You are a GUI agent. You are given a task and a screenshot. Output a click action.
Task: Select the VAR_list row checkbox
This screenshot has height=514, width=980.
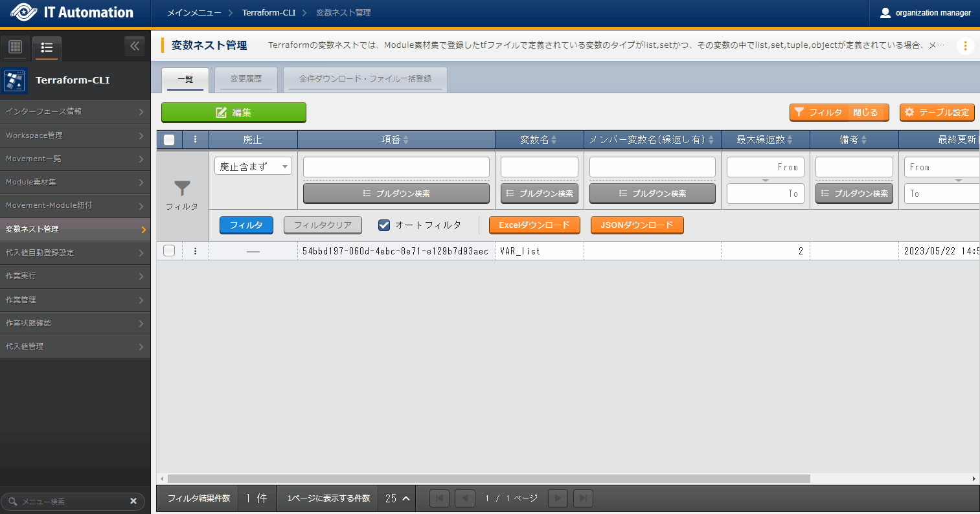pyautogui.click(x=169, y=251)
